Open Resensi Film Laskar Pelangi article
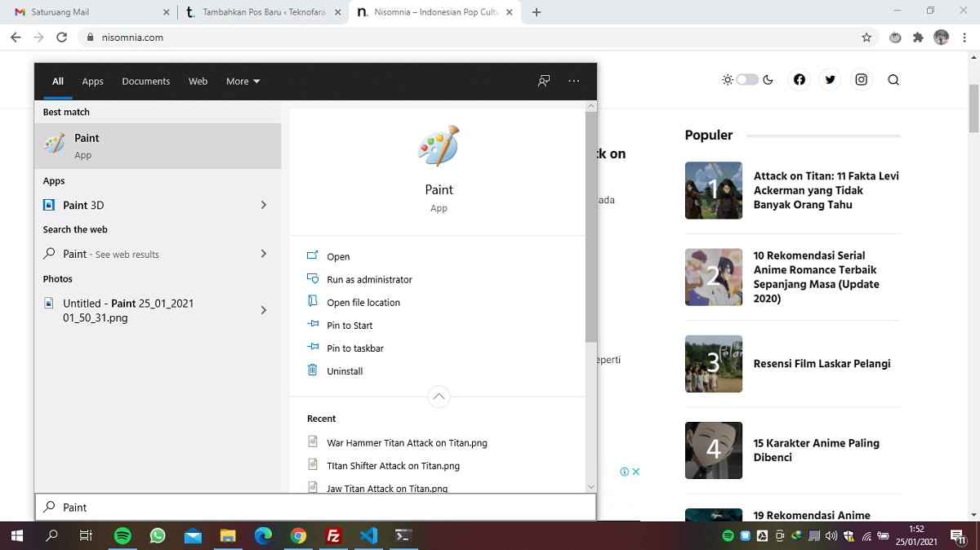Image resolution: width=980 pixels, height=550 pixels. [822, 363]
